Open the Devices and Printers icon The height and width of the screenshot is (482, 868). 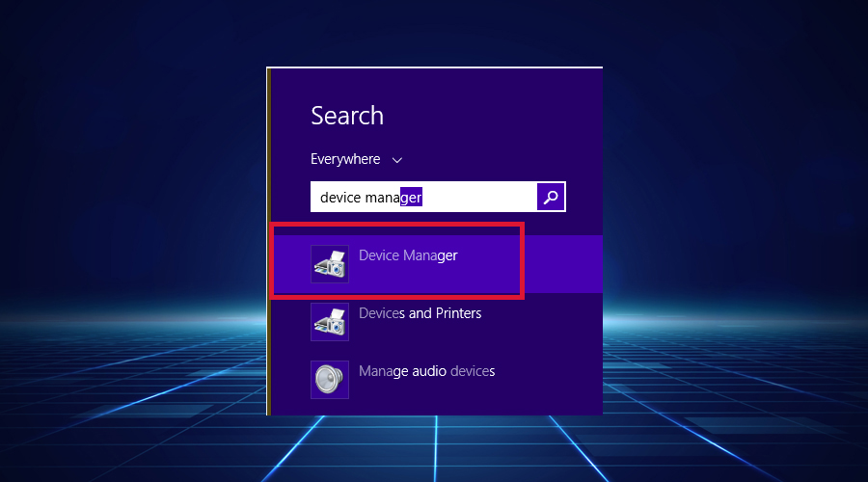click(x=330, y=322)
